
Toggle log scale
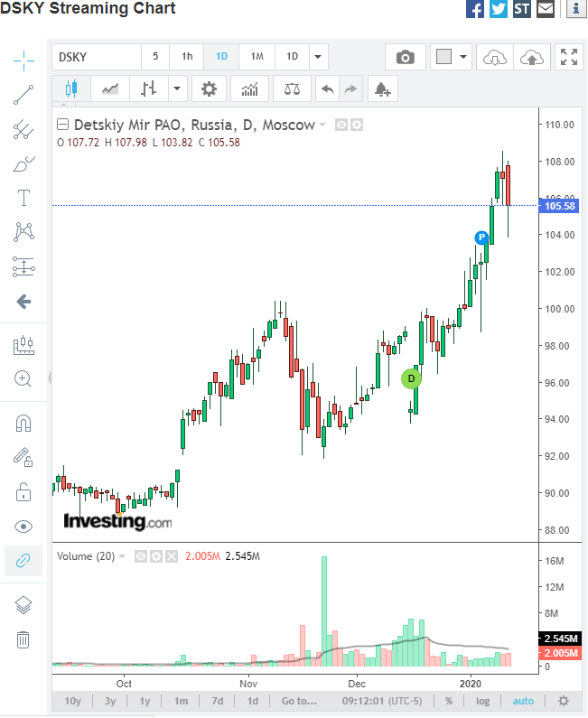tap(482, 701)
